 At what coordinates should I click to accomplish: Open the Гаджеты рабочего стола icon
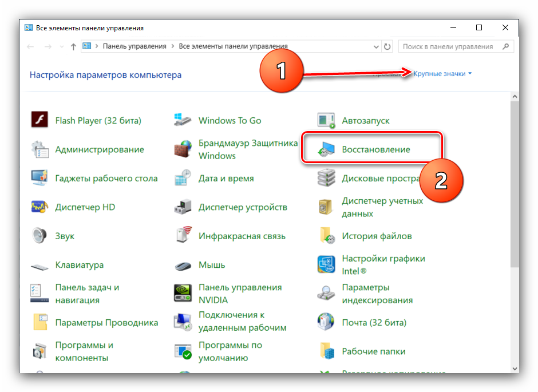click(x=39, y=177)
